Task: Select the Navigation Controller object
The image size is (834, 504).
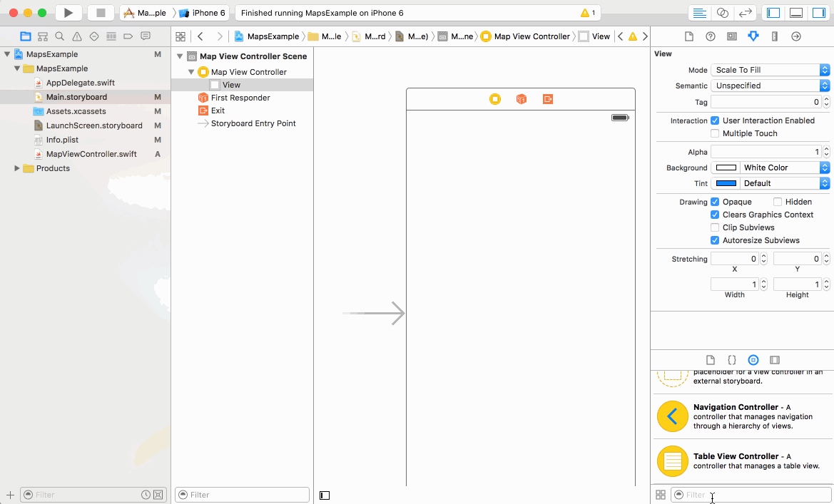Action: pos(742,416)
